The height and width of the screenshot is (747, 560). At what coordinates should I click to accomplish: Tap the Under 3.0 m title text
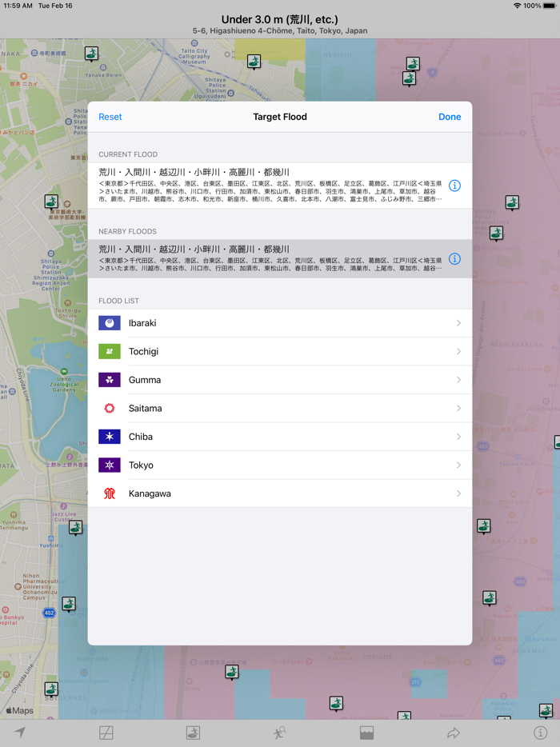click(x=280, y=19)
